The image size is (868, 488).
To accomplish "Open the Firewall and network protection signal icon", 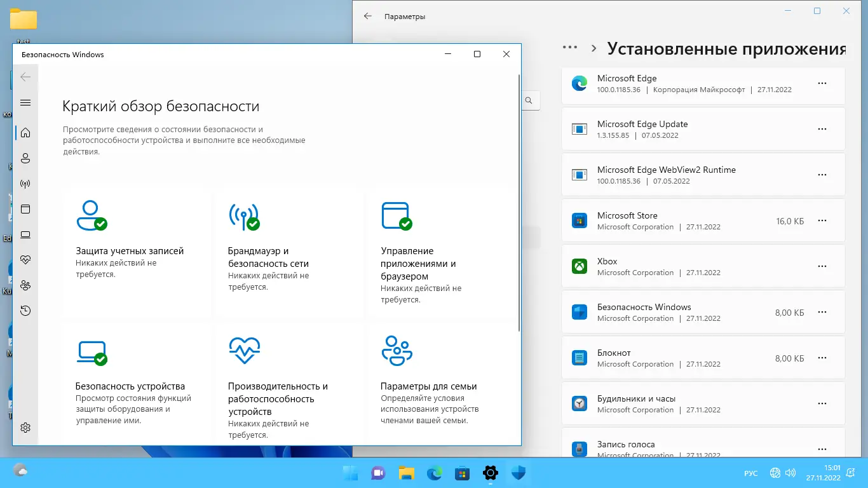I will tap(25, 184).
